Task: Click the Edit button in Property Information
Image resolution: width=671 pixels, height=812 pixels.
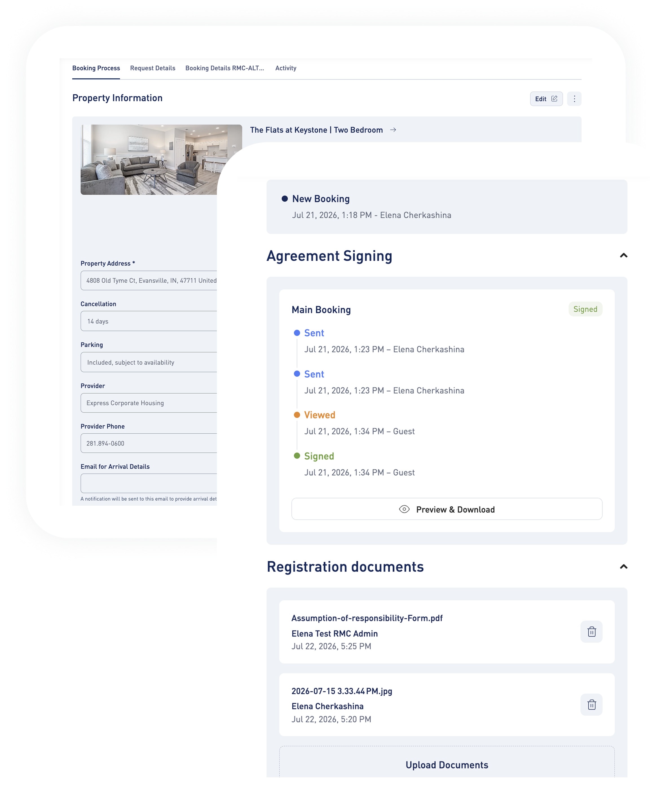Action: (x=546, y=99)
